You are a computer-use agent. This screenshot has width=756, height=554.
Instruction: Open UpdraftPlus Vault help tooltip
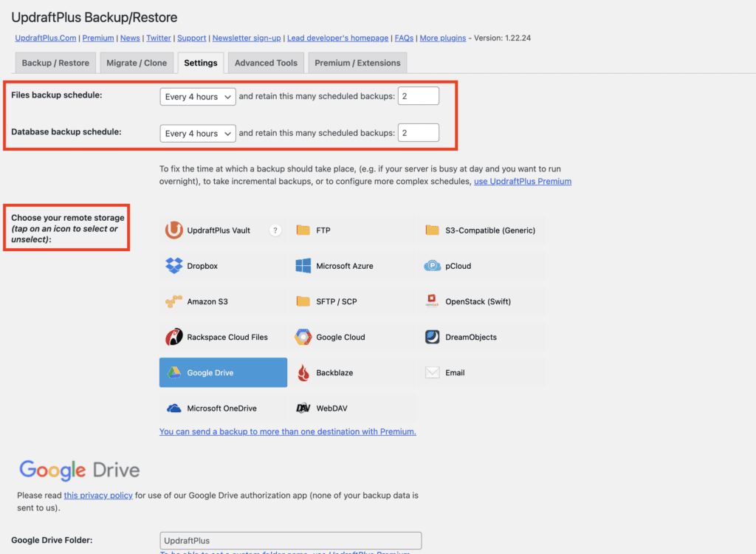tap(275, 230)
